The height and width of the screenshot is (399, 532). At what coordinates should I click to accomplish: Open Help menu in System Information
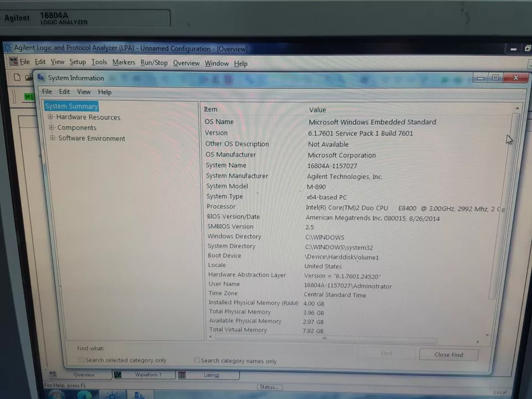coord(105,92)
